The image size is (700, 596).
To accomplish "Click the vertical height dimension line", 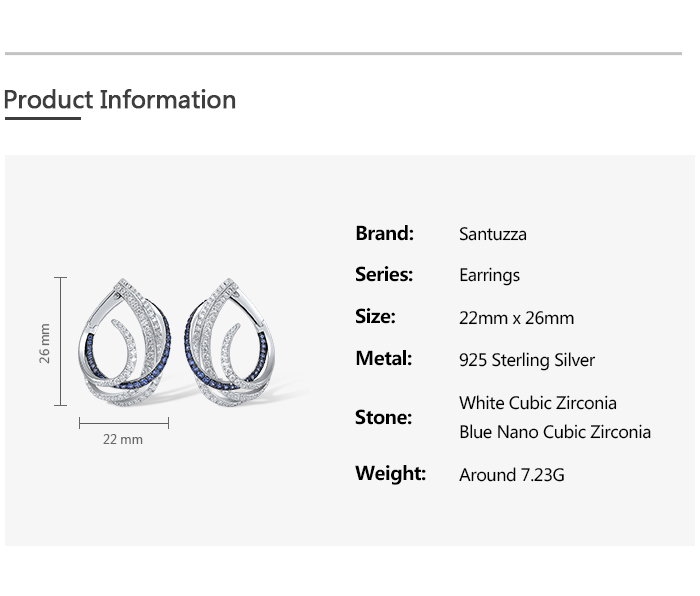I will [61, 342].
